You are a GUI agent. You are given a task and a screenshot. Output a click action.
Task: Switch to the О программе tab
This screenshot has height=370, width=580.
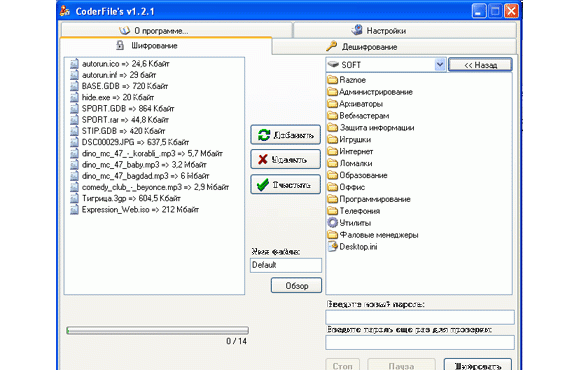tap(176, 30)
